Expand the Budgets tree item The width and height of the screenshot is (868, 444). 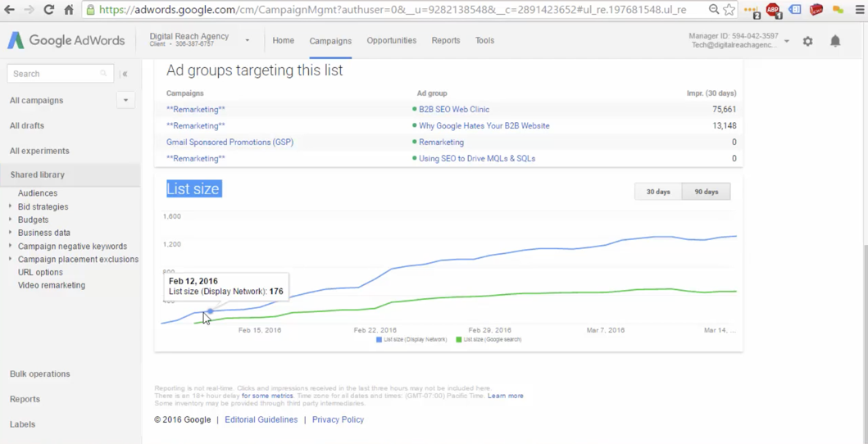[11, 220]
